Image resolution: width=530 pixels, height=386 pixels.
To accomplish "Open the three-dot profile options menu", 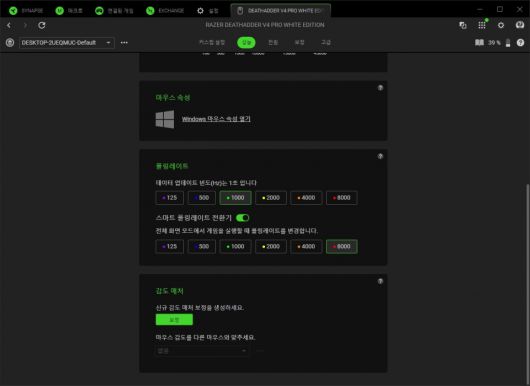I will click(124, 43).
